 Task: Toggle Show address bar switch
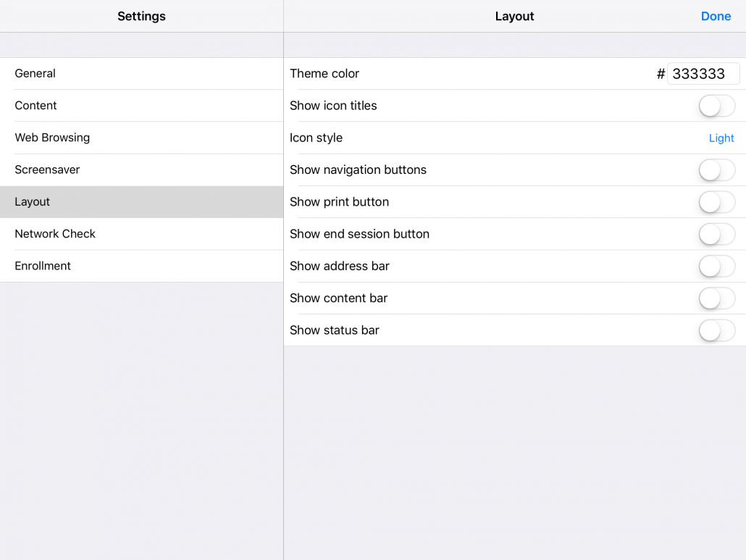[x=716, y=266]
